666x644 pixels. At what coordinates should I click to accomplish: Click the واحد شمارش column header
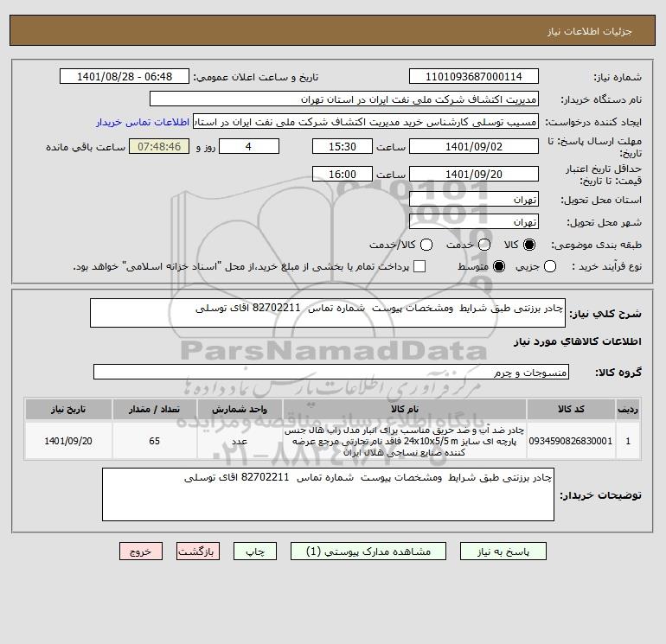click(240, 409)
